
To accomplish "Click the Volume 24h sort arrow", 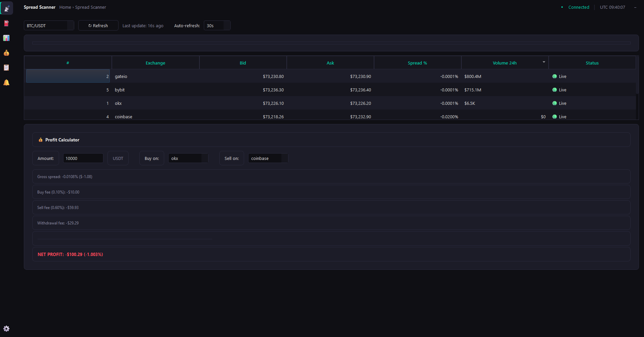I will [x=543, y=62].
